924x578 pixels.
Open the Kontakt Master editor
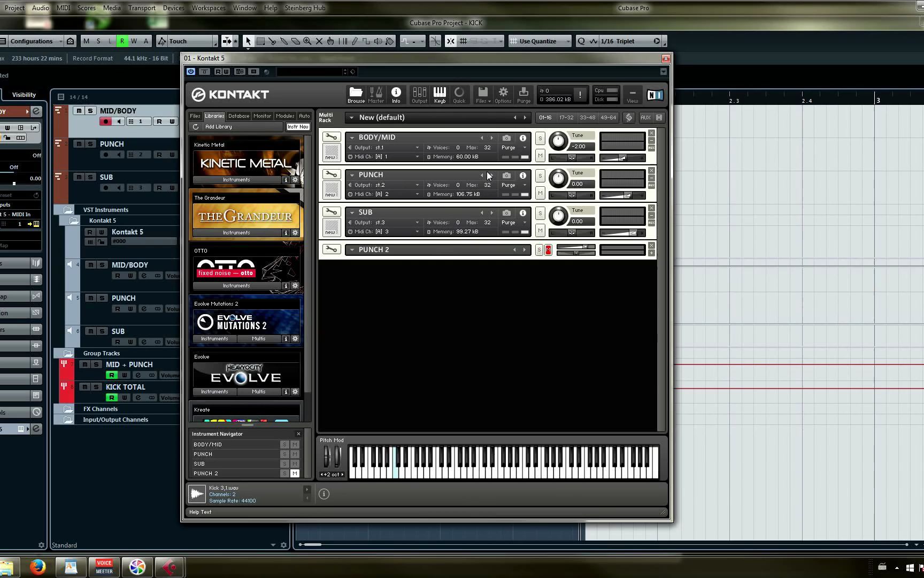coord(376,95)
